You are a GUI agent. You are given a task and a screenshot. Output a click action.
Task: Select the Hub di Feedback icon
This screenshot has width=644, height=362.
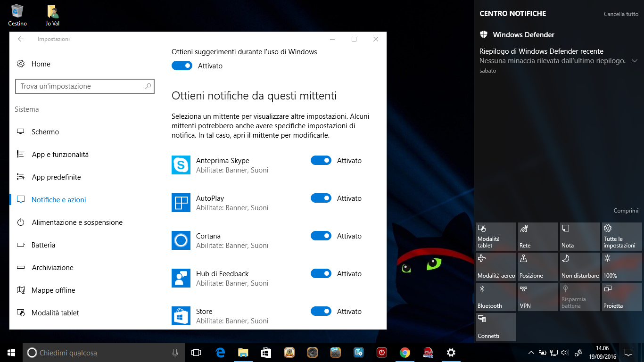point(181,278)
